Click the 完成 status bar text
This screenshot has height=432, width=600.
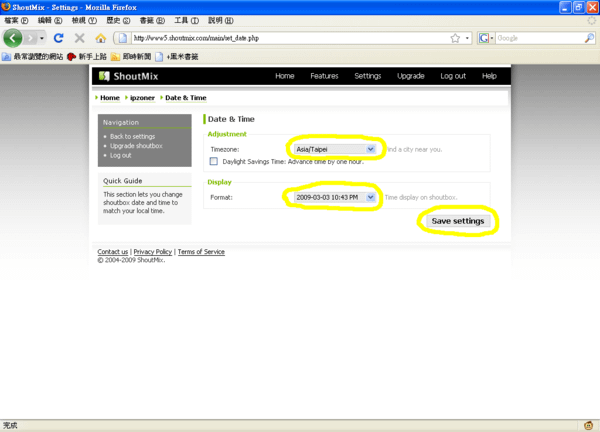coord(10,425)
